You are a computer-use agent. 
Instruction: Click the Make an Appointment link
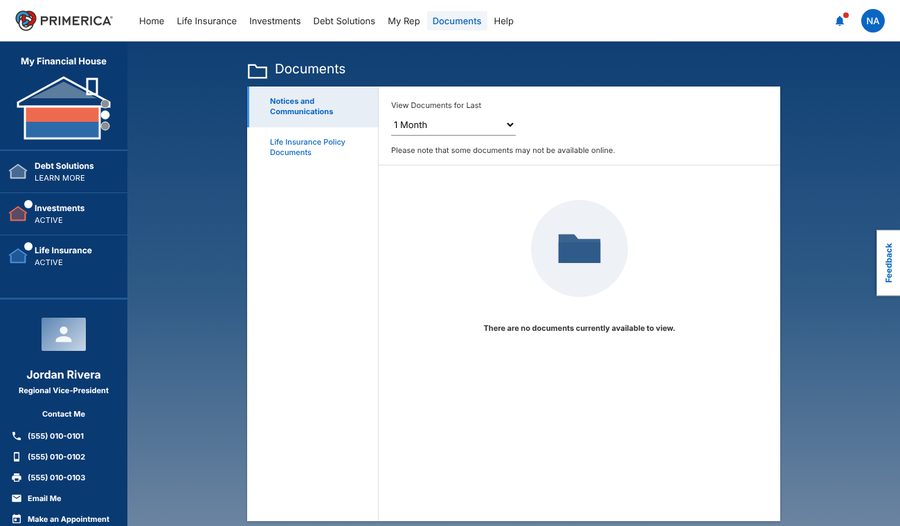(68, 519)
